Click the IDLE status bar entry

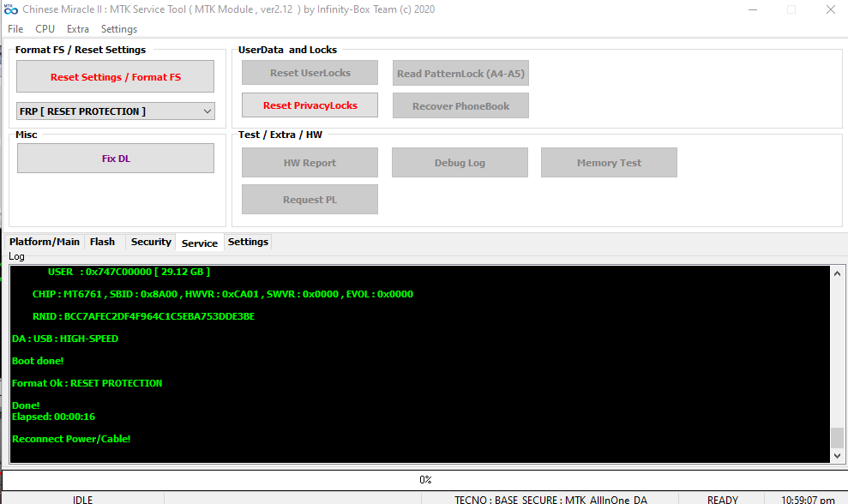tap(83, 499)
